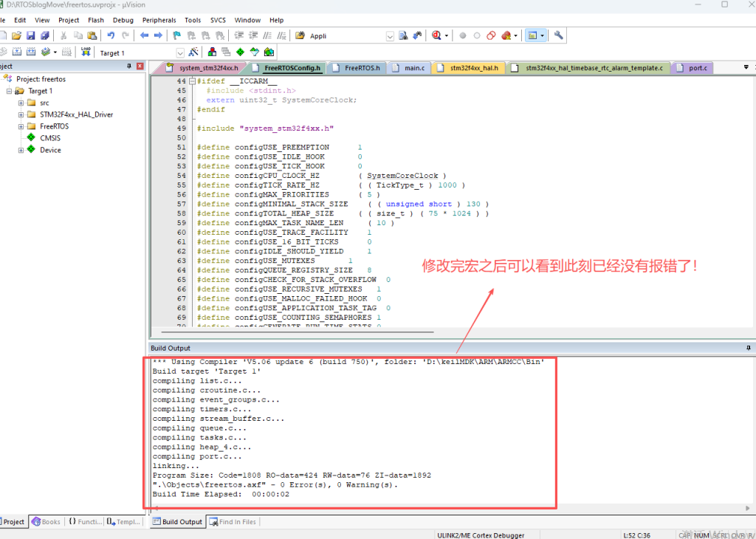Click the Manage Run-Time Environment green diamond icon

point(241,52)
